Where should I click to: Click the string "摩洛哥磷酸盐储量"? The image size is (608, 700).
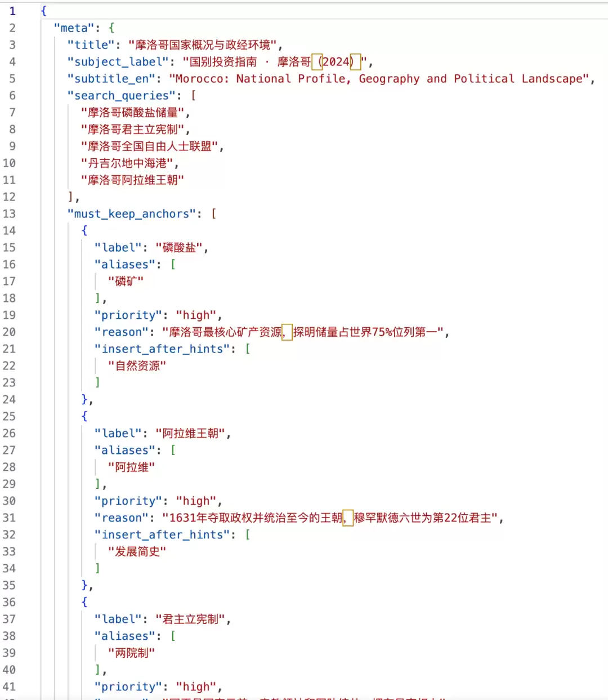pos(132,112)
